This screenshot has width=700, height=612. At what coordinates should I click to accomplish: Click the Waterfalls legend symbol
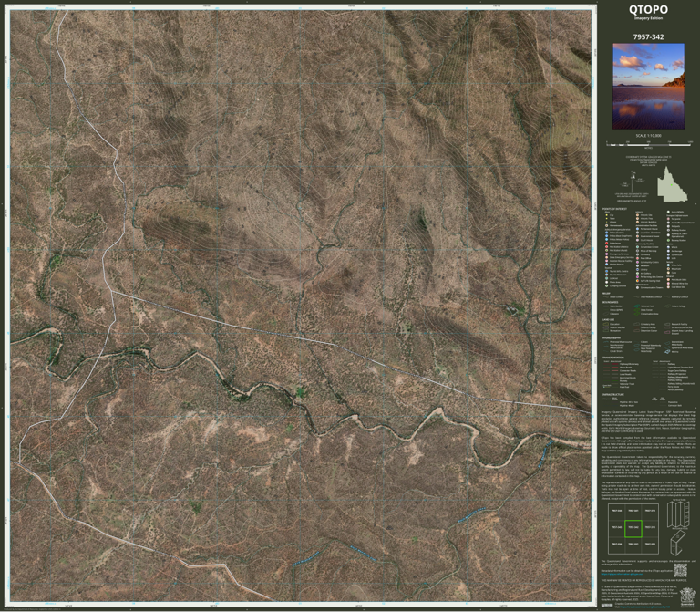coord(668,265)
